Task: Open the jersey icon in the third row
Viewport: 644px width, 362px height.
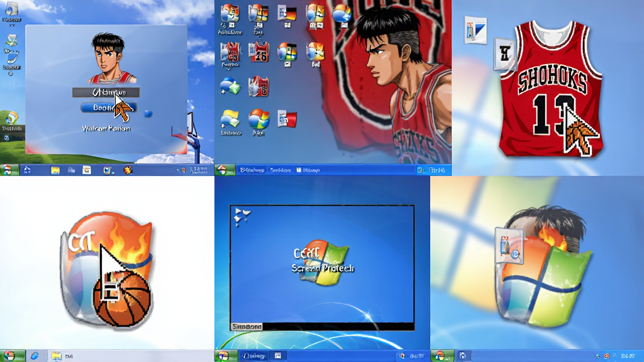Action: (x=258, y=85)
